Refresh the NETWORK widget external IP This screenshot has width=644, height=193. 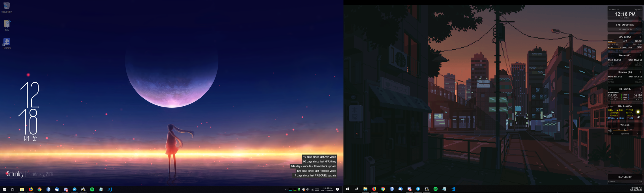click(x=610, y=89)
